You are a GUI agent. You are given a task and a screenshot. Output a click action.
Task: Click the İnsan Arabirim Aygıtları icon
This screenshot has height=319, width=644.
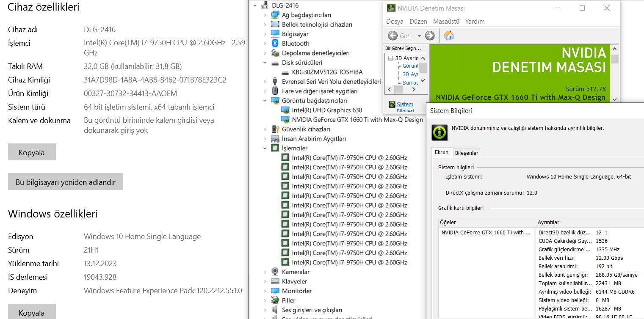(x=275, y=139)
